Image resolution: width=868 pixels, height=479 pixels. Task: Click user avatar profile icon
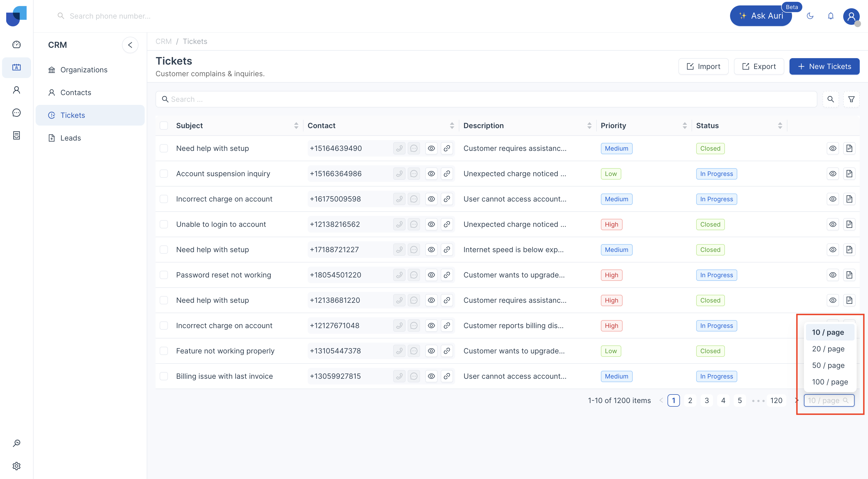click(x=851, y=16)
